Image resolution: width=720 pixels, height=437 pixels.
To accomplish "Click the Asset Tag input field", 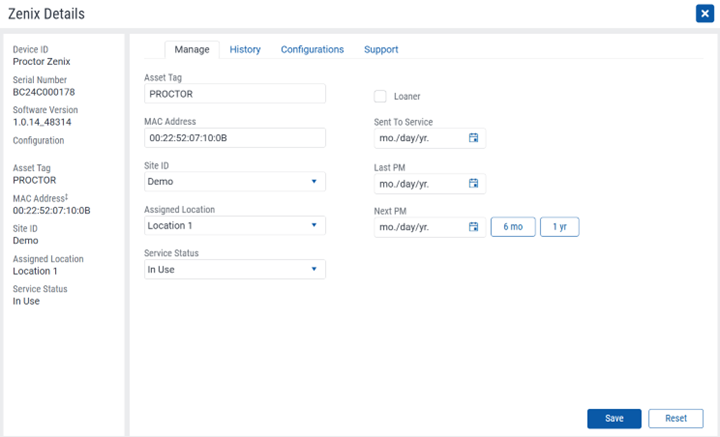I will coord(235,94).
